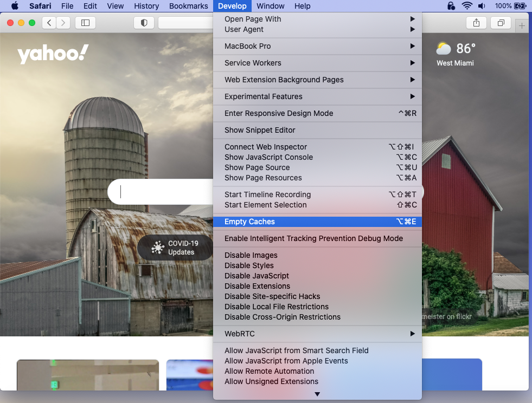The image size is (532, 403).
Task: Toggle Allow JavaScript from Apple Events
Action: pos(317,361)
